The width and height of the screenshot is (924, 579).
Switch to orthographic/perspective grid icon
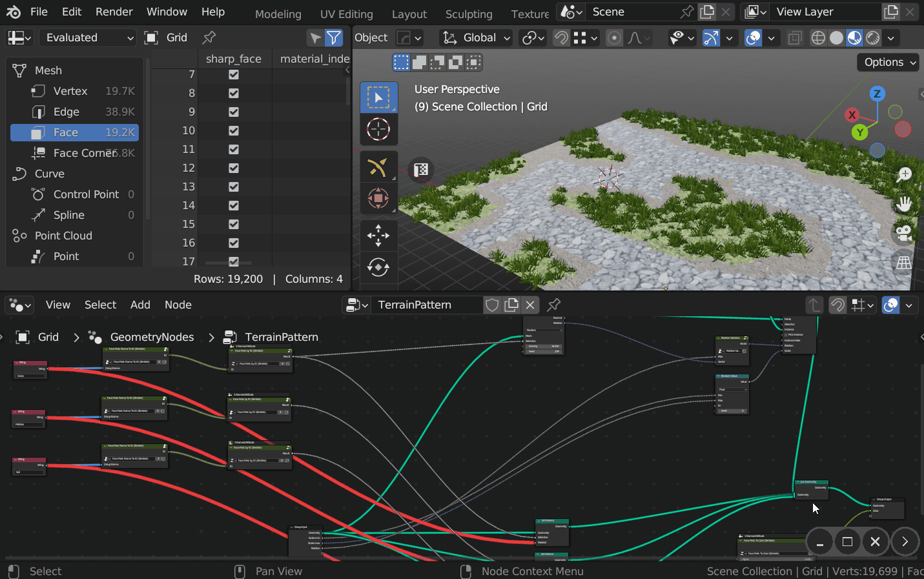904,262
